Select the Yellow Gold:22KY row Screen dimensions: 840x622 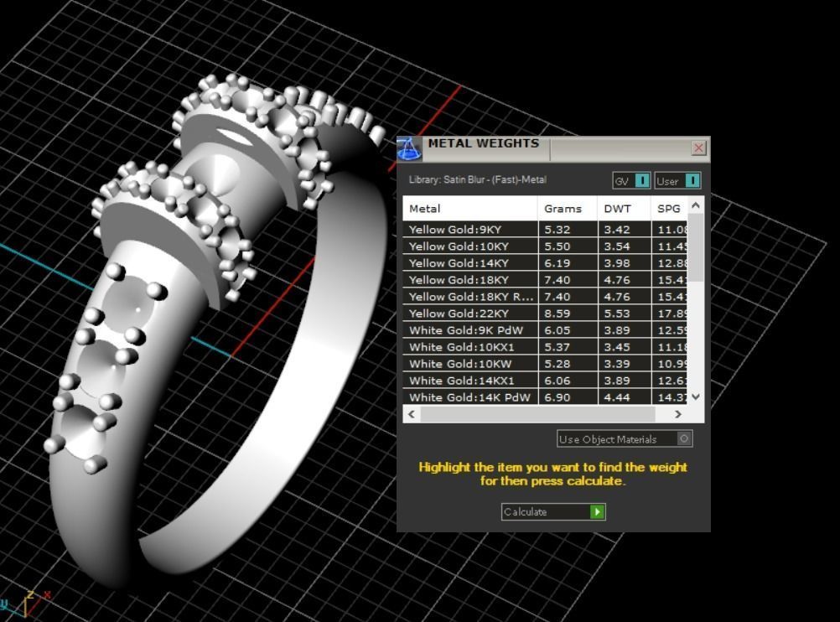[545, 314]
